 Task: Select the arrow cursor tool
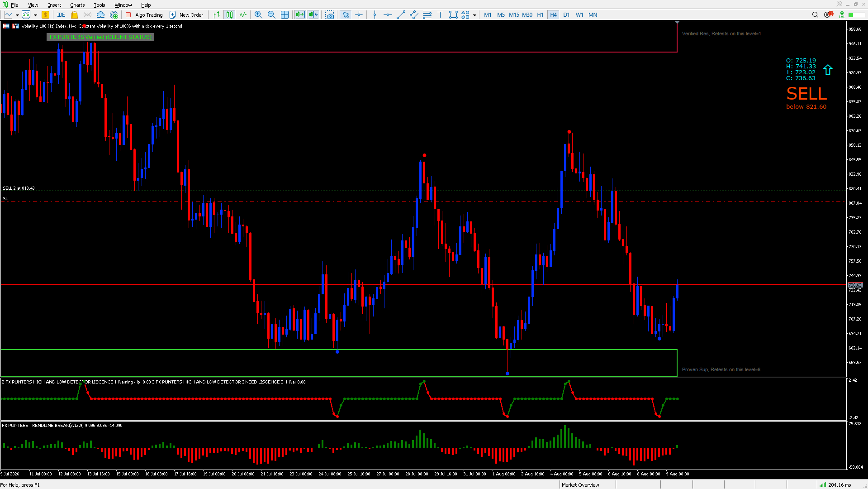[346, 15]
